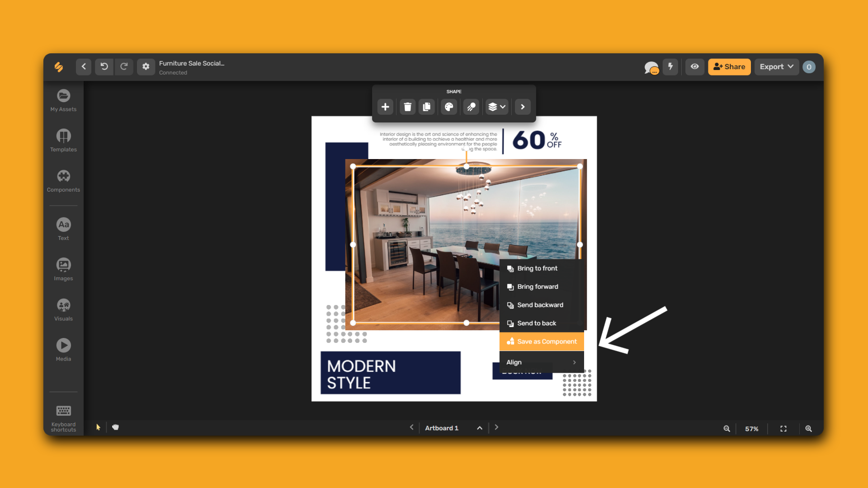Screen dimensions: 868x488
Task: Click the Preview eye icon in top bar
Action: (694, 66)
